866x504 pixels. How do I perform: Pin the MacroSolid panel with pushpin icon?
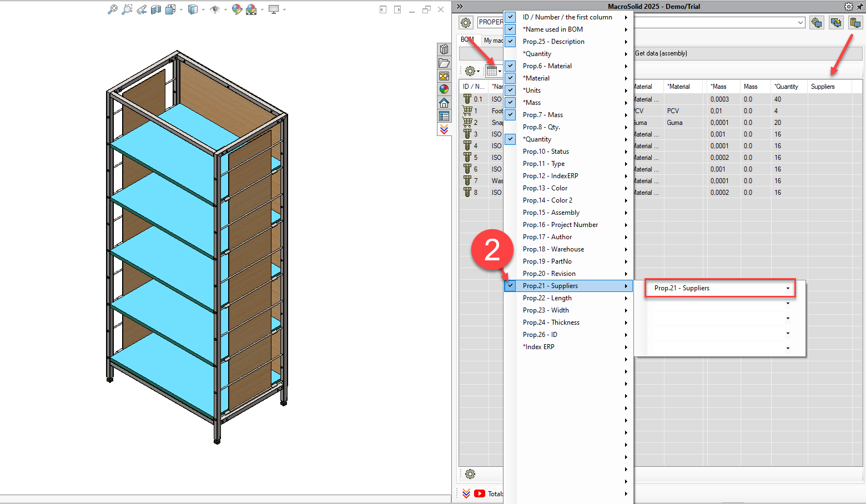coord(860,7)
